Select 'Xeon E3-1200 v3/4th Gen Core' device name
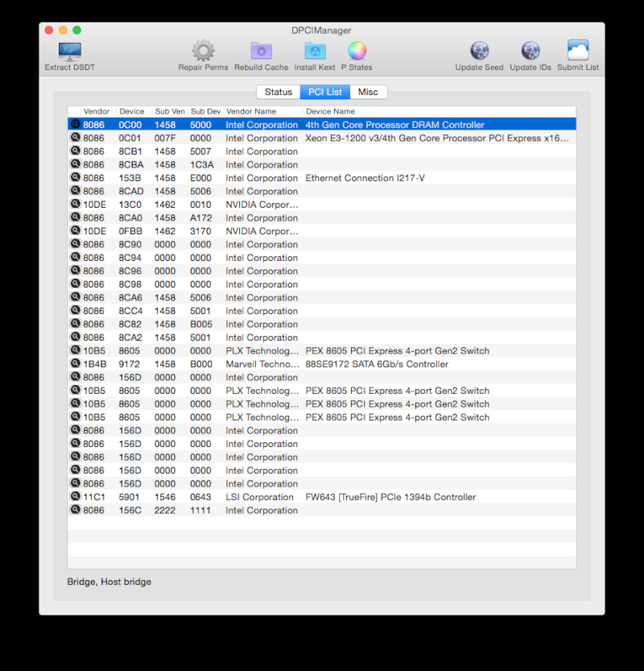 click(x=437, y=139)
